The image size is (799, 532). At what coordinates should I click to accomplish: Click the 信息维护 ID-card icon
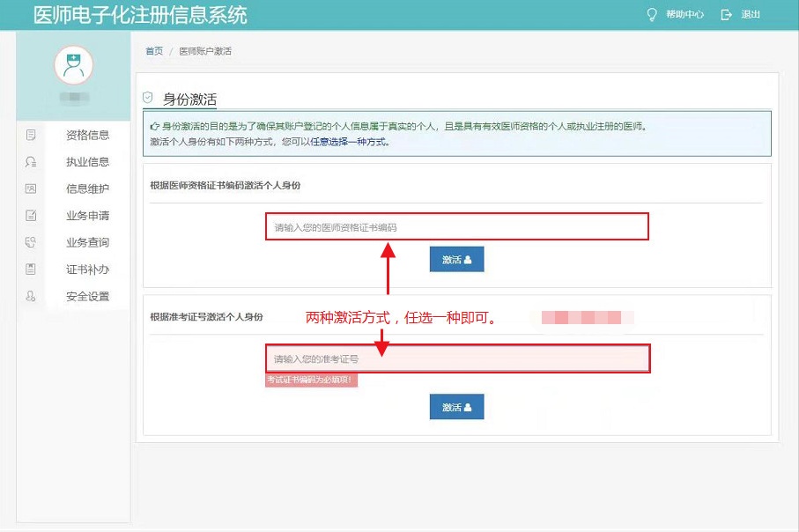(x=30, y=188)
